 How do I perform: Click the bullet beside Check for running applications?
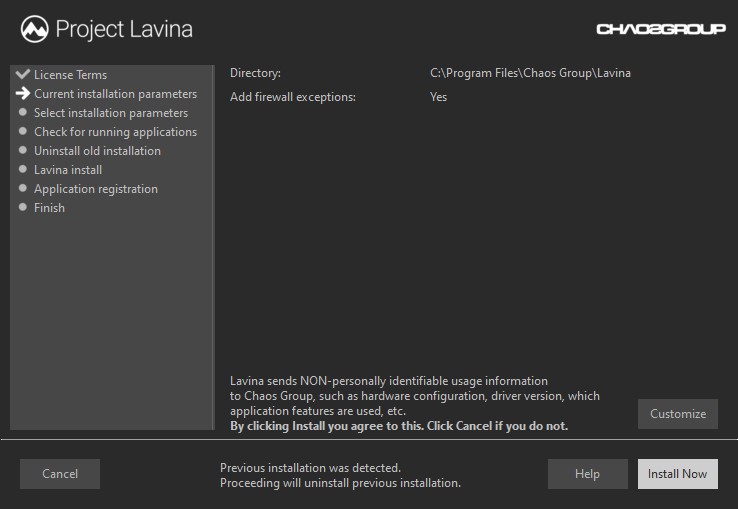pyautogui.click(x=23, y=131)
